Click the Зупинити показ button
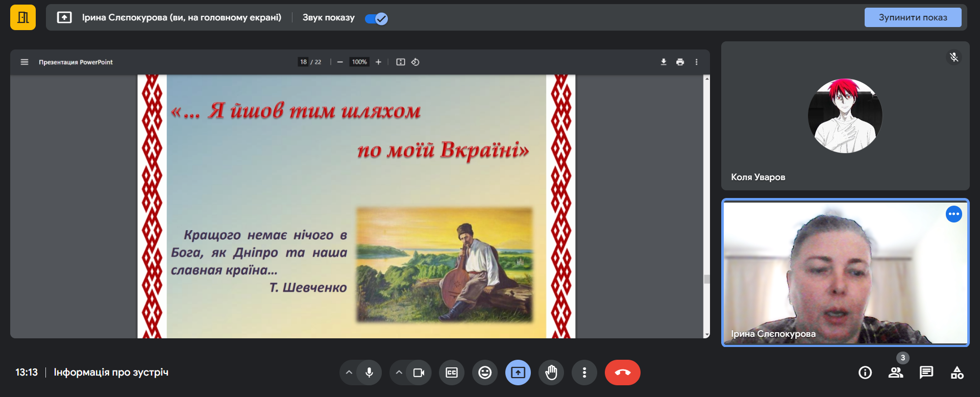Image resolution: width=980 pixels, height=397 pixels. click(913, 17)
